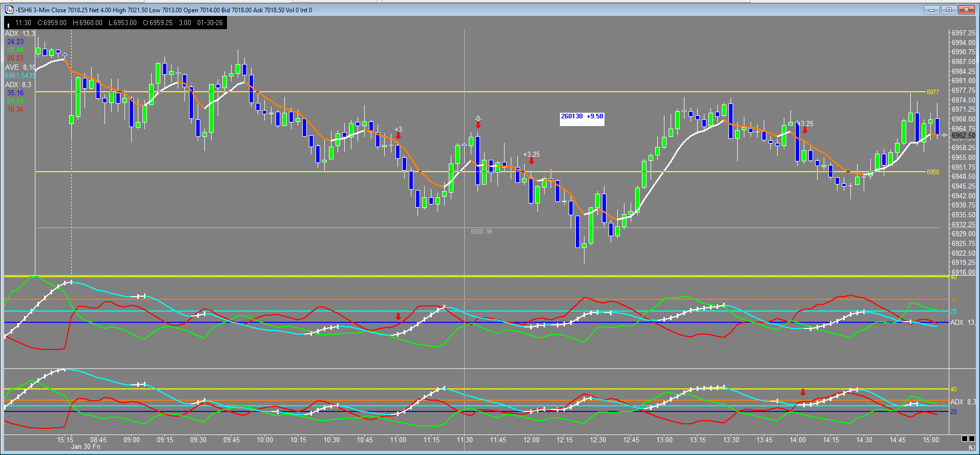
Task: Click the red arrow marker labeled -0-
Action: coord(478,125)
